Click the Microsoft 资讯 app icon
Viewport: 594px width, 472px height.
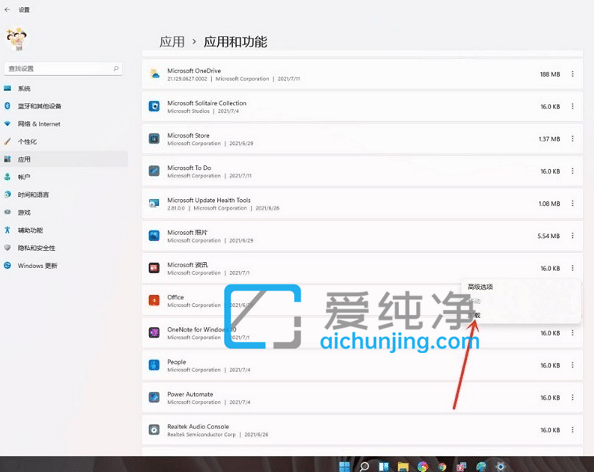click(154, 268)
